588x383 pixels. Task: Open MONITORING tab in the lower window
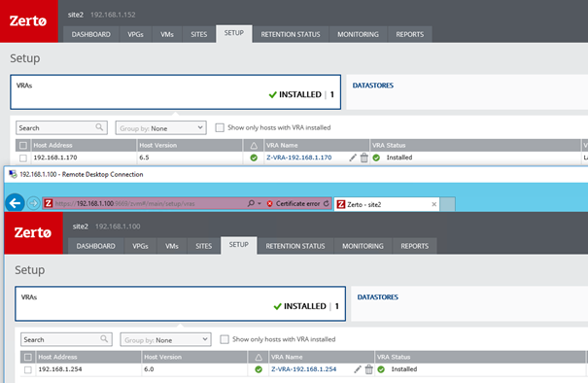363,246
